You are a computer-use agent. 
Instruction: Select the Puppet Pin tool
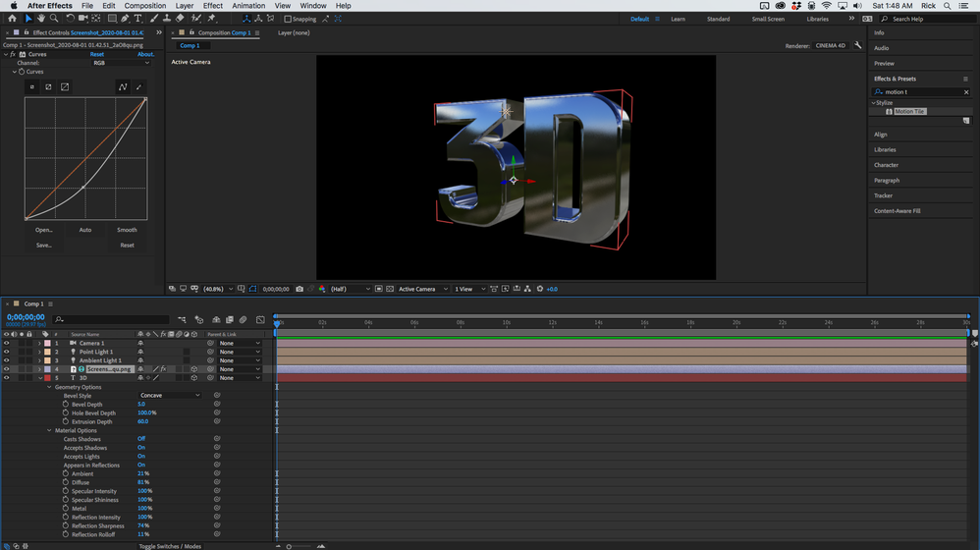(x=211, y=19)
